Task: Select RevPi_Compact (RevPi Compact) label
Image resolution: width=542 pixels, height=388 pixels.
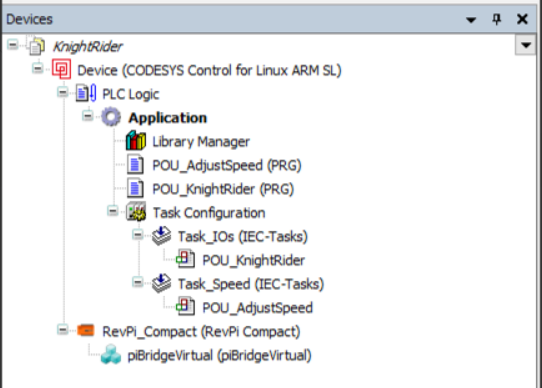Action: coord(201,332)
